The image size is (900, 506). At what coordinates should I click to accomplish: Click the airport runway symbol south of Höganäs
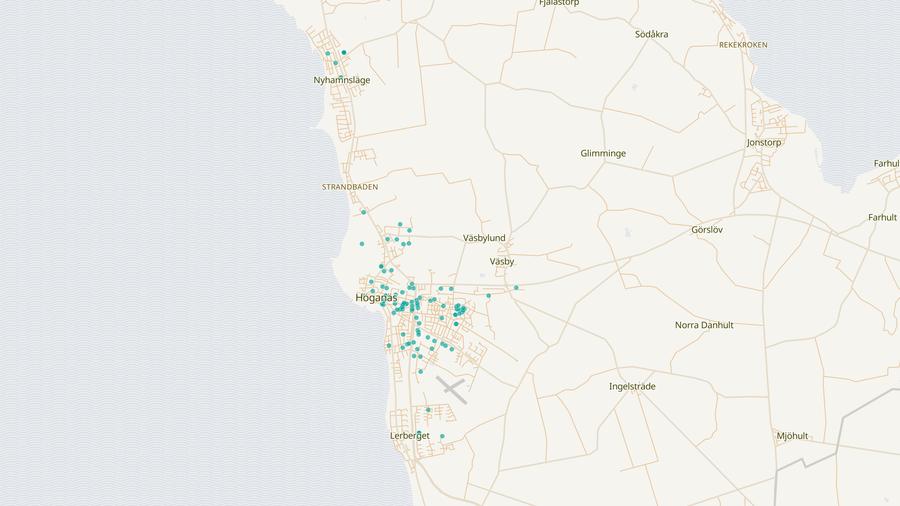point(452,389)
